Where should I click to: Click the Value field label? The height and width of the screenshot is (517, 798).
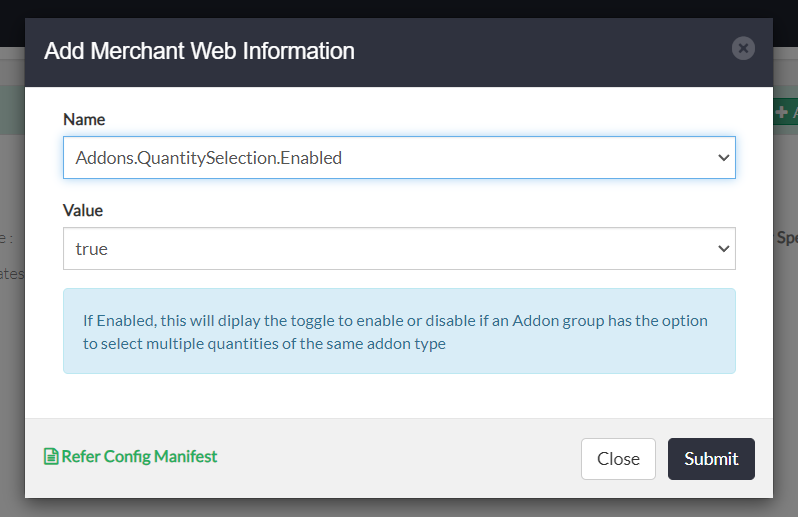[83, 210]
